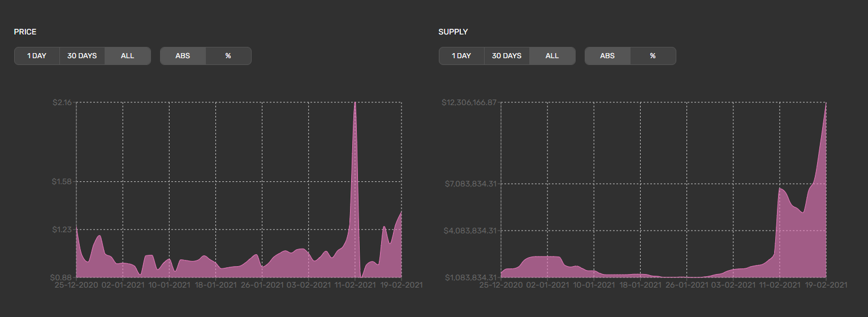Screen dimensions: 868x317
Task: Select 1 DAY range for Supply chart
Action: pos(461,56)
